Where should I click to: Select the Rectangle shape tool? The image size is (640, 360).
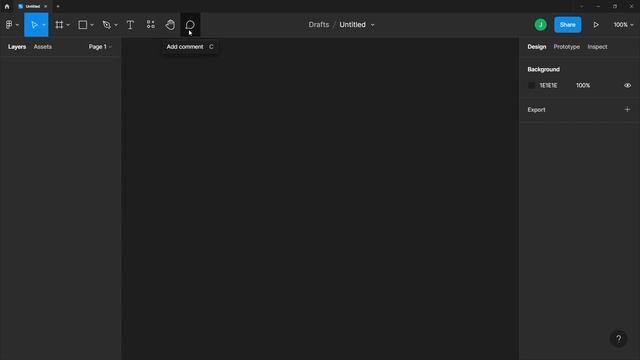click(x=82, y=25)
